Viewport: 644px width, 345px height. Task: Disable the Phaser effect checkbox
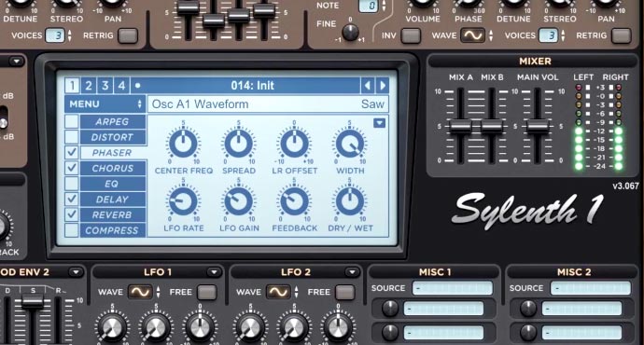pyautogui.click(x=72, y=153)
